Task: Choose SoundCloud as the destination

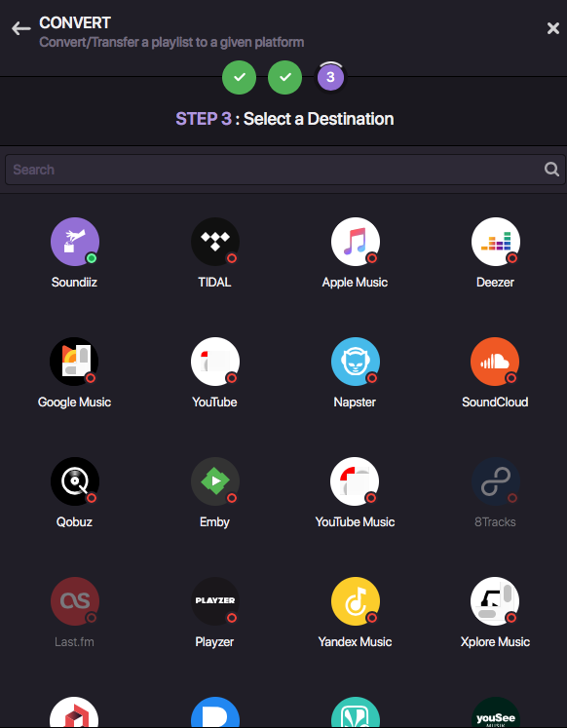Action: click(496, 362)
